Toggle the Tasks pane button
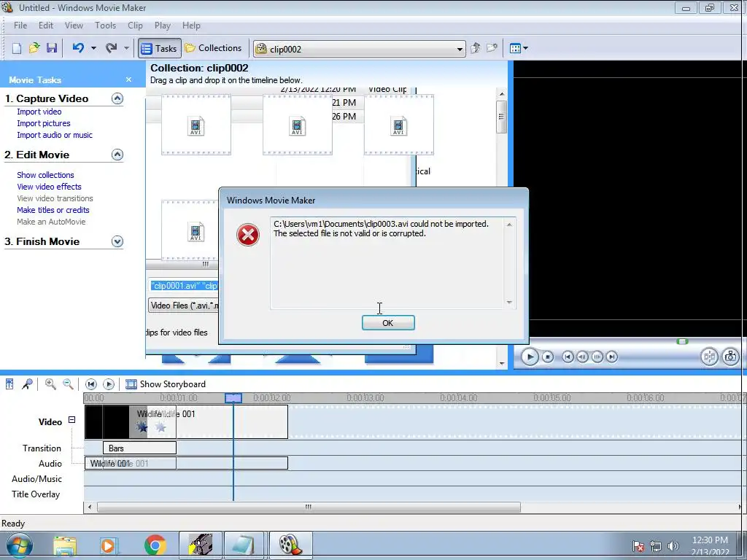Image resolution: width=747 pixels, height=560 pixels. click(160, 48)
